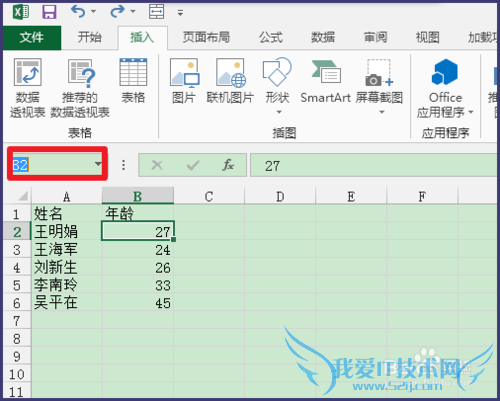The height and width of the screenshot is (401, 500).
Task: Select column E header
Action: point(351,196)
